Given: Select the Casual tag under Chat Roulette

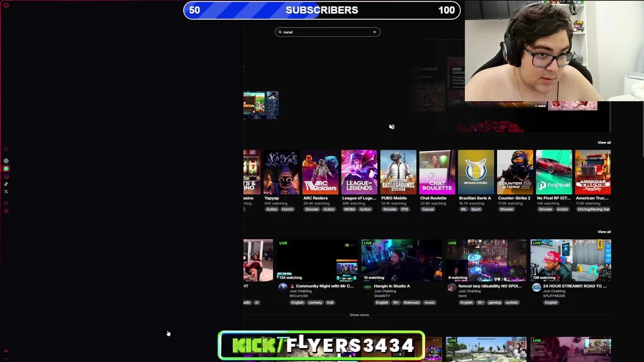Looking at the screenshot, I should coord(428,209).
